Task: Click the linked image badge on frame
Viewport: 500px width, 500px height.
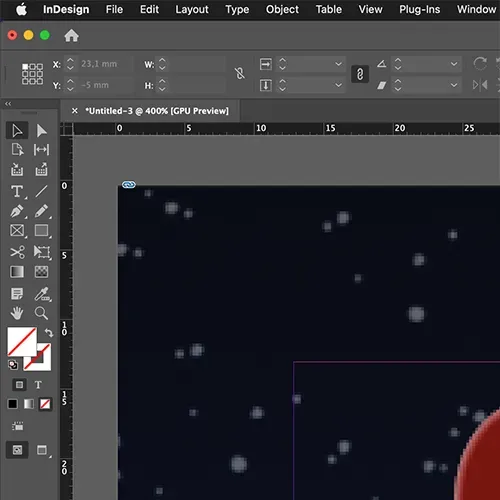Action: click(x=129, y=184)
